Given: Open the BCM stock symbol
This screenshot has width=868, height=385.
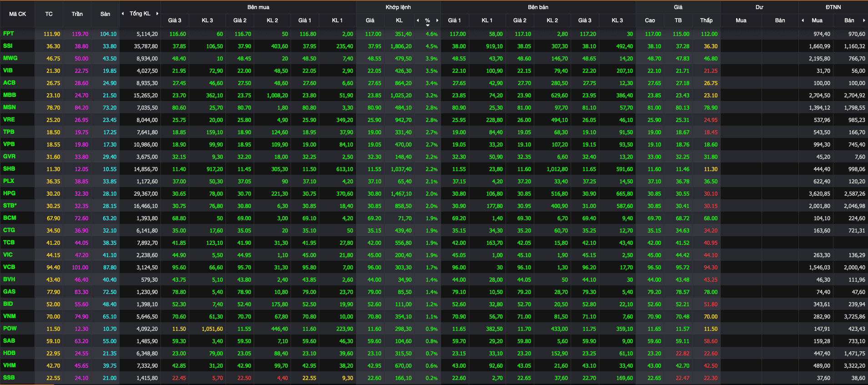Looking at the screenshot, I should click(x=9, y=218).
